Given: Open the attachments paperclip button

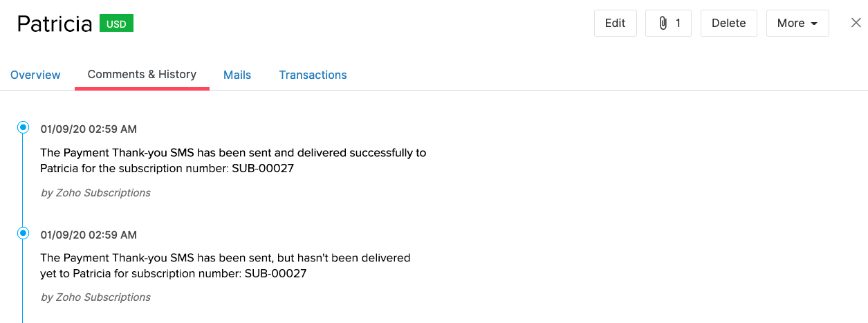Looking at the screenshot, I should 668,24.
